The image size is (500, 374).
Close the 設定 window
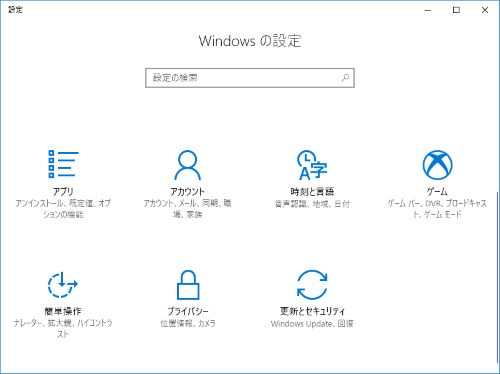pyautogui.click(x=485, y=10)
